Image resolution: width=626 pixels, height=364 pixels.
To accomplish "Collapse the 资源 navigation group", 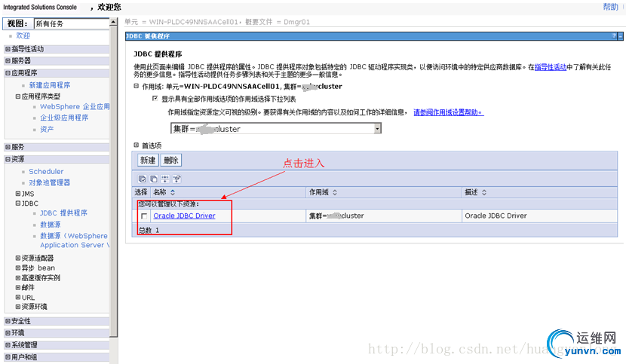I will (8, 159).
